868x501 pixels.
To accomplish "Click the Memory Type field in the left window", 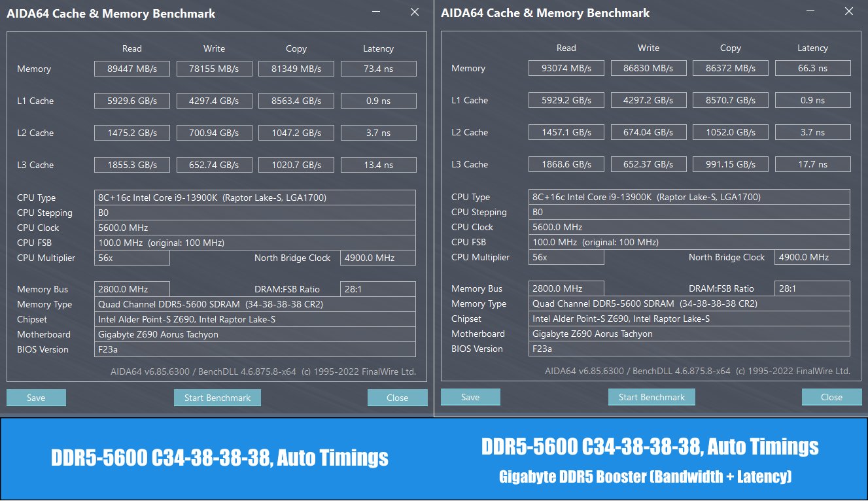I will 255,304.
